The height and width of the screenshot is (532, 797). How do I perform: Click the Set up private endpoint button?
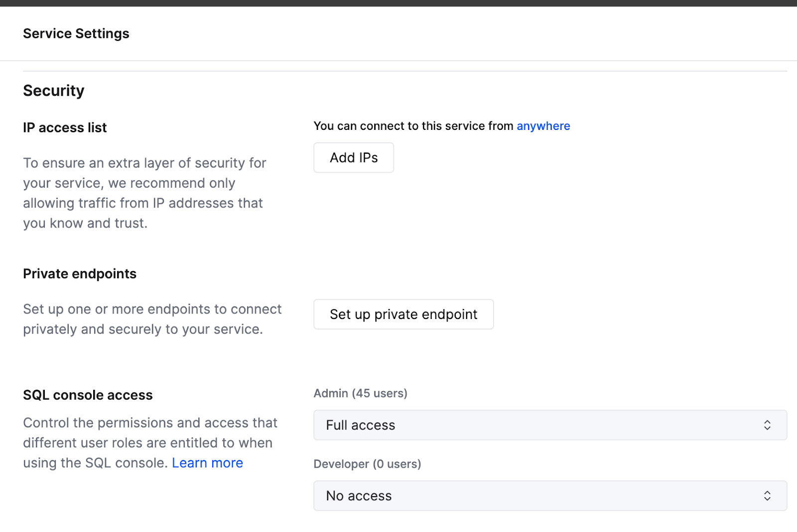(403, 314)
